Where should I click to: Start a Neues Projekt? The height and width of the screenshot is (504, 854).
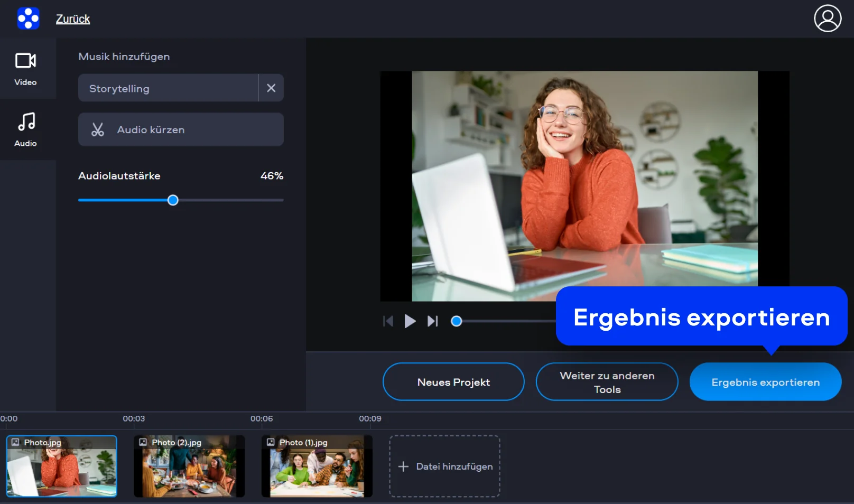(453, 382)
